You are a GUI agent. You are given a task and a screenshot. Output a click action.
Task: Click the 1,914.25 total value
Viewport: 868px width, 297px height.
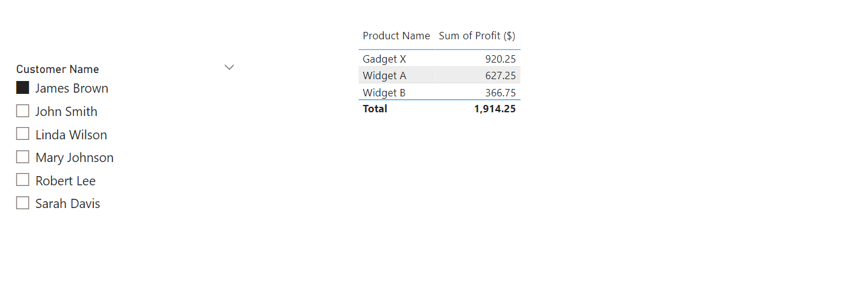click(x=495, y=109)
